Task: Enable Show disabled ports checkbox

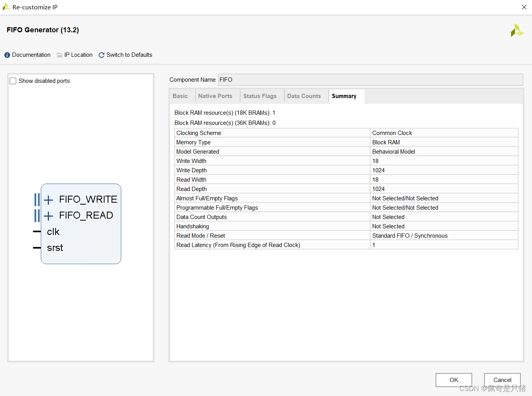Action: click(x=13, y=81)
